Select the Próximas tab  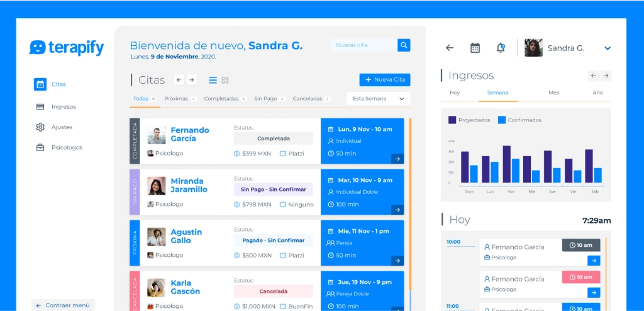click(180, 99)
